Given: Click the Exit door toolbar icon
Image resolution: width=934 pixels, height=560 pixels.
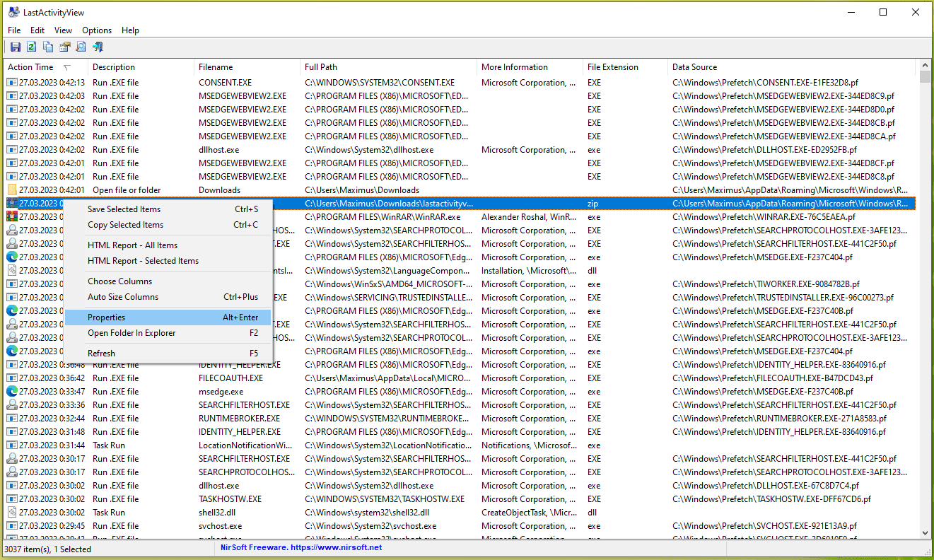Looking at the screenshot, I should 98,47.
